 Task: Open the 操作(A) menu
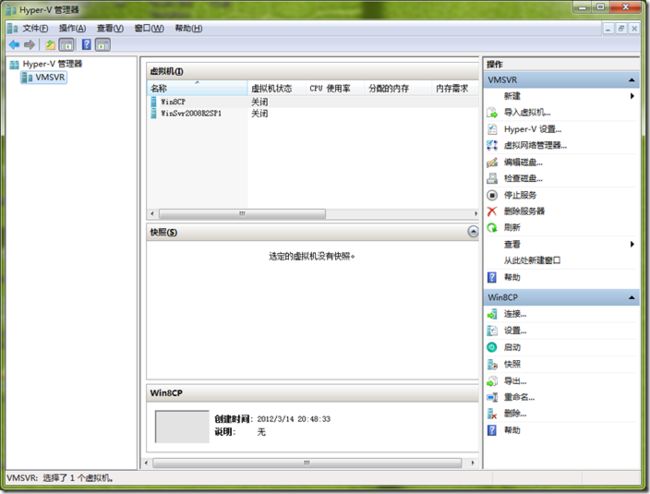point(72,28)
